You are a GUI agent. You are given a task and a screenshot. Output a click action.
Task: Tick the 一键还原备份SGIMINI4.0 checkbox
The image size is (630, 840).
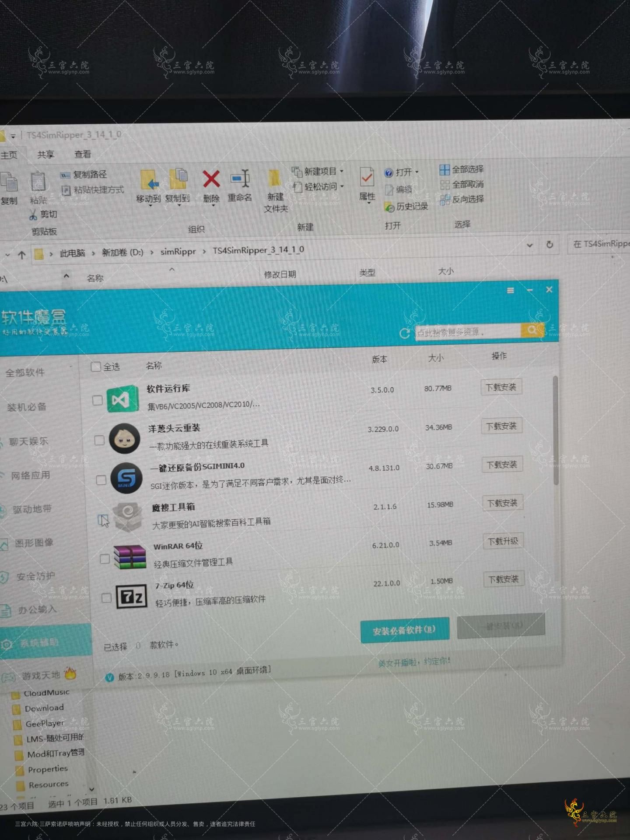click(101, 480)
